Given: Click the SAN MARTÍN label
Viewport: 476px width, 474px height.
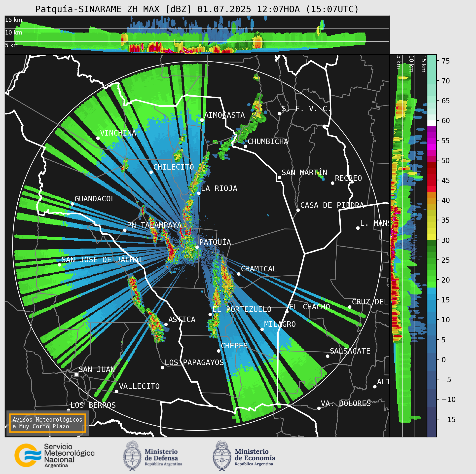Looking at the screenshot, I should pos(304,173).
